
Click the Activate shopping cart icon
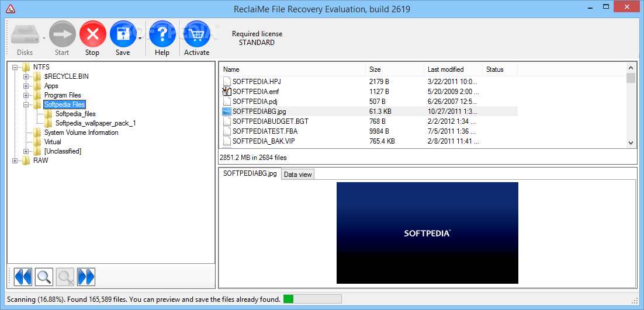click(x=197, y=34)
